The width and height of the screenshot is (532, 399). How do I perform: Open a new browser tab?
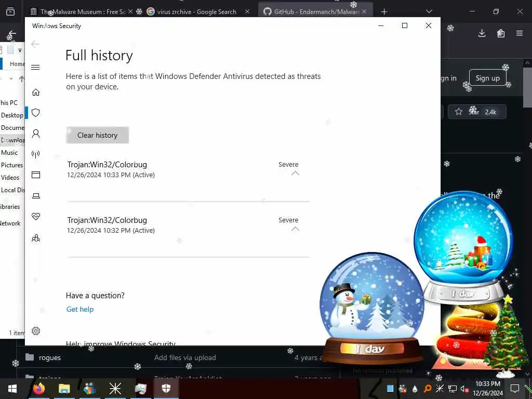pos(384,12)
